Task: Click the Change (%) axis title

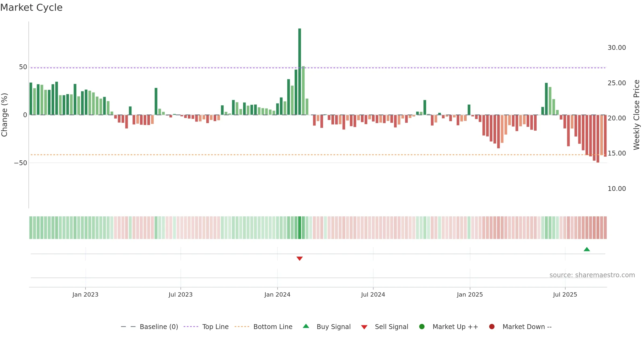Action: point(4,115)
